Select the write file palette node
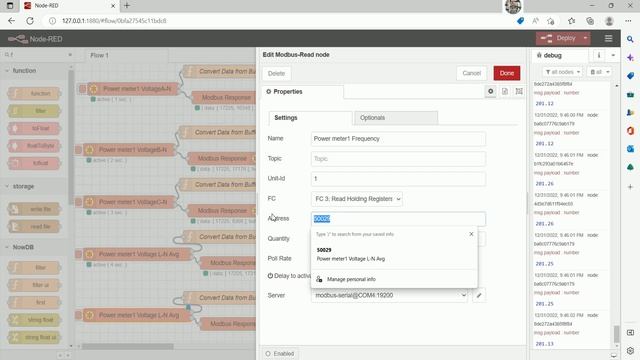The width and height of the screenshot is (640, 360). click(35, 209)
